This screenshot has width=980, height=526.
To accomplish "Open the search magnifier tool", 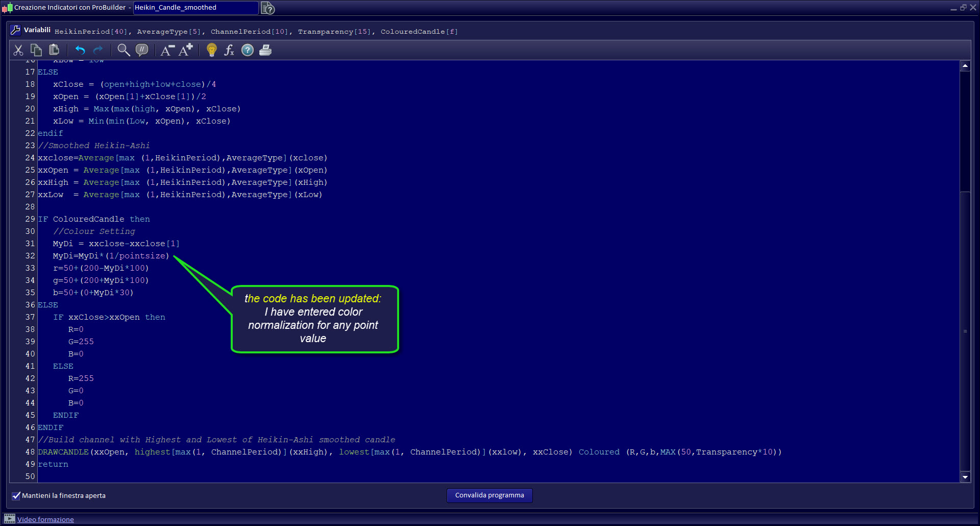I will coord(124,50).
